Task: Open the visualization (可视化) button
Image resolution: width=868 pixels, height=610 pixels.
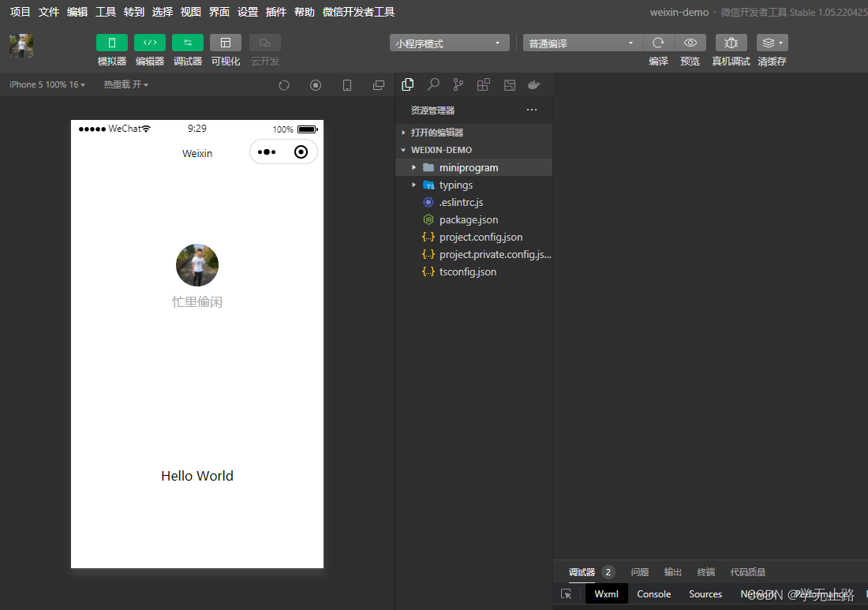Action: pyautogui.click(x=226, y=43)
